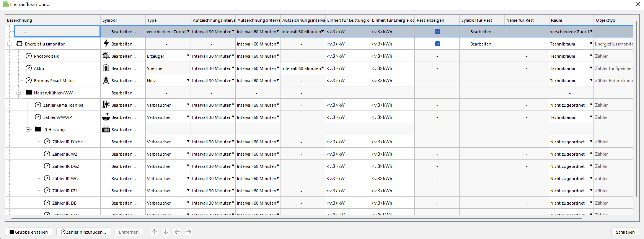Click the horizontal scrollbar below the table
The image size is (644, 239).
[x=297, y=218]
